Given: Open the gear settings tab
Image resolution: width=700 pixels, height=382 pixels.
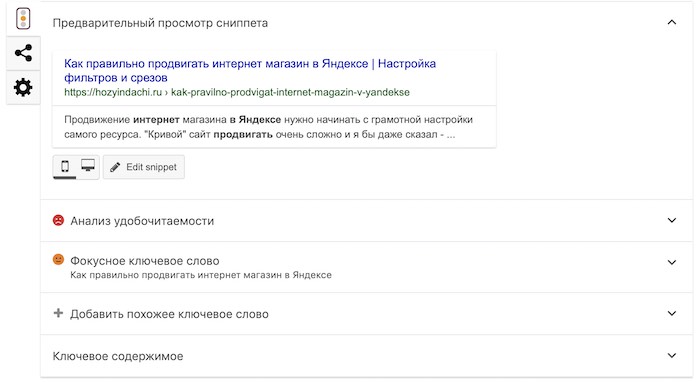Looking at the screenshot, I should [x=23, y=87].
